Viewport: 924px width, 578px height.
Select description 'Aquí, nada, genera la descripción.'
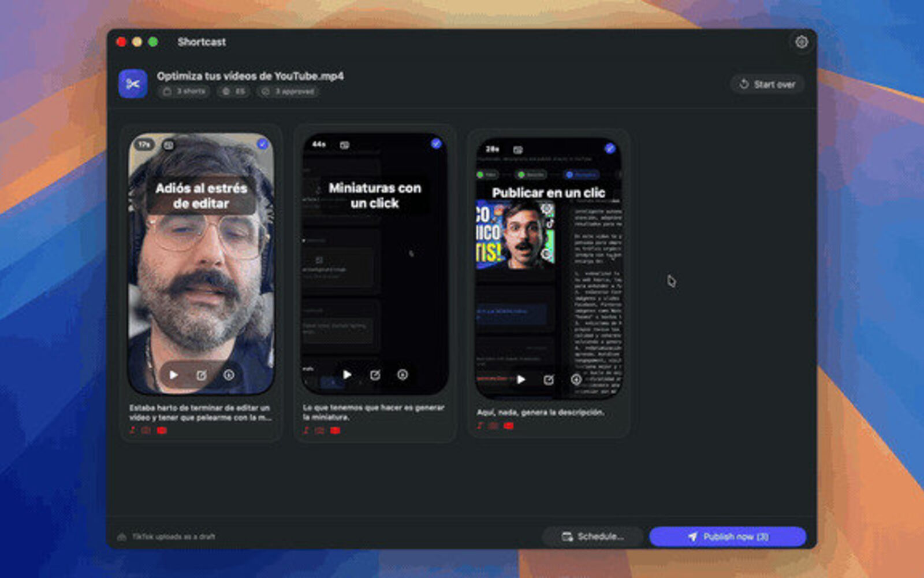[541, 412]
